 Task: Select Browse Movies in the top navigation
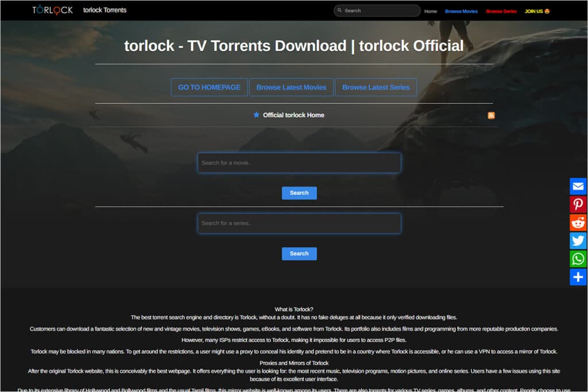coord(461,11)
